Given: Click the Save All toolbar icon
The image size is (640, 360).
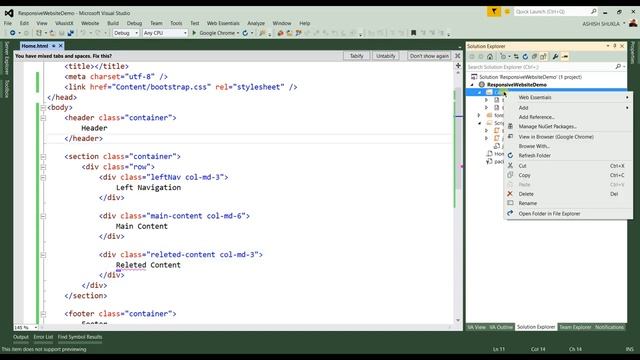Looking at the screenshot, I should tap(71, 33).
